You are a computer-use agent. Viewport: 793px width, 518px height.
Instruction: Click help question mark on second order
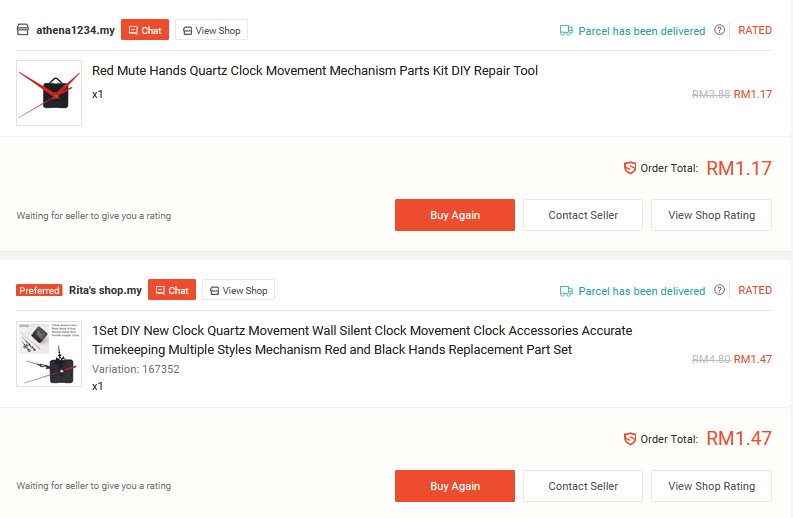719,290
